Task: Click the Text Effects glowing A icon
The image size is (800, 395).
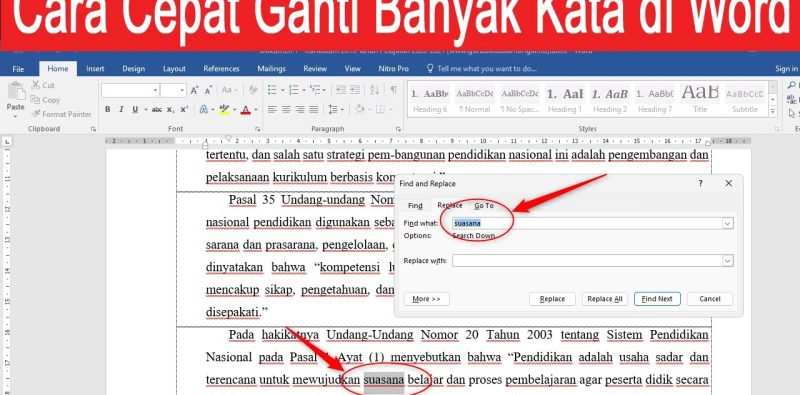Action: tap(204, 109)
